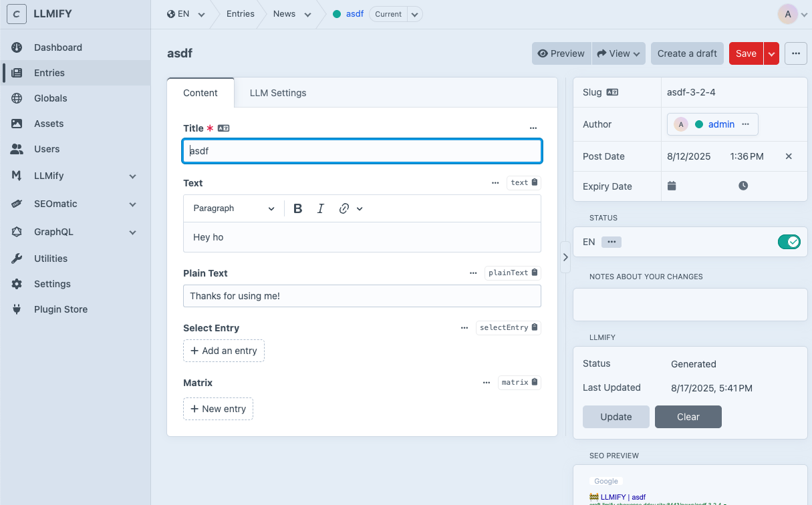This screenshot has width=812, height=505.
Task: Open the Title field actions ellipsis
Action: 533,128
